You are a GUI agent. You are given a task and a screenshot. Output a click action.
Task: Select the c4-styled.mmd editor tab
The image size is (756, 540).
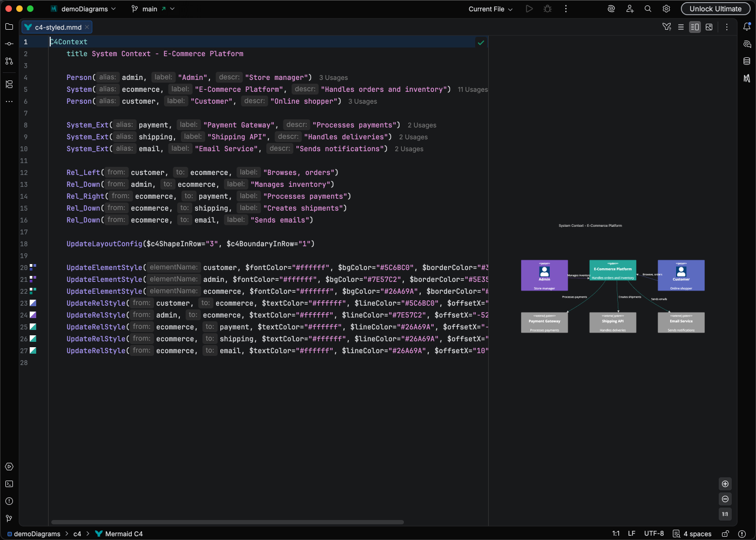click(58, 27)
